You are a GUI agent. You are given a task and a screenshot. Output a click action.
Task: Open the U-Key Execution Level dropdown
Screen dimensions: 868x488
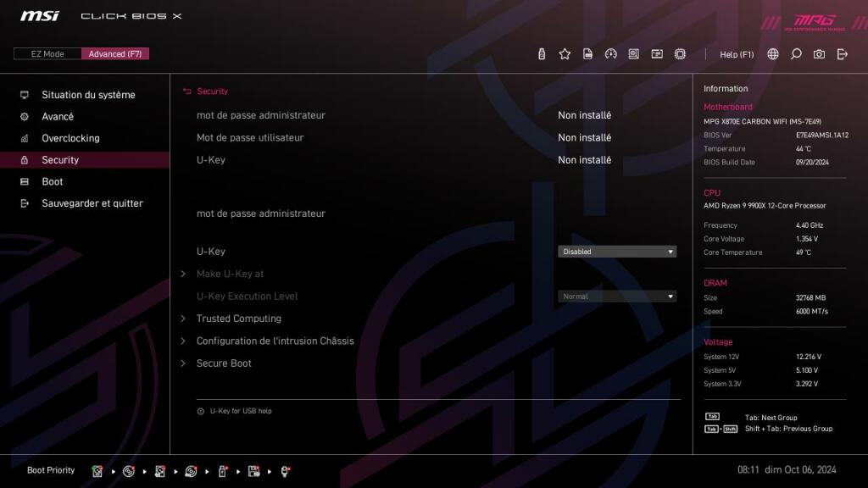tap(617, 296)
